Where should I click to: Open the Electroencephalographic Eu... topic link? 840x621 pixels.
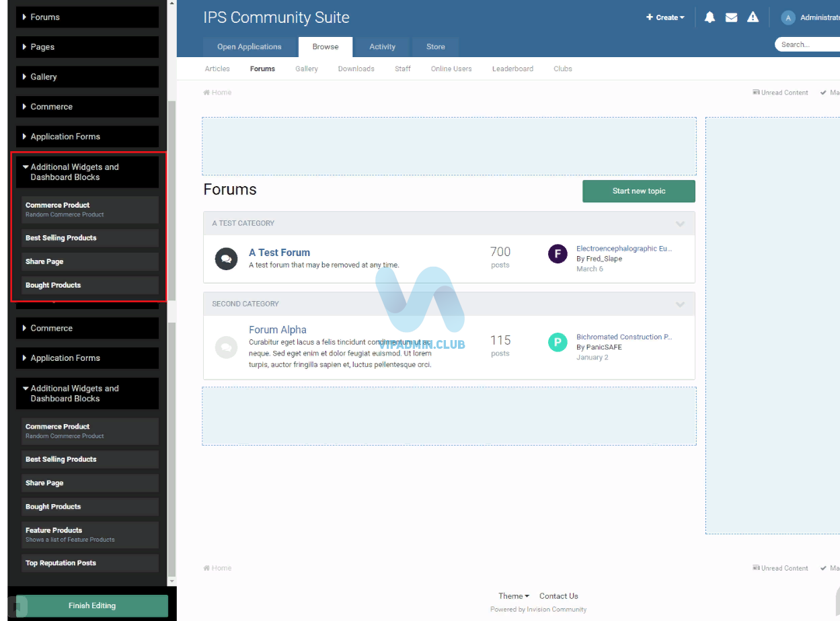(x=624, y=249)
